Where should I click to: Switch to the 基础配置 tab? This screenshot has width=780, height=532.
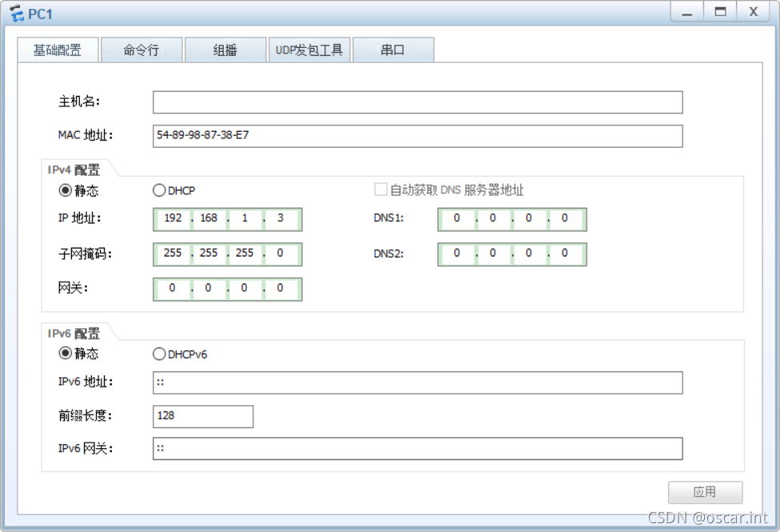pos(58,50)
